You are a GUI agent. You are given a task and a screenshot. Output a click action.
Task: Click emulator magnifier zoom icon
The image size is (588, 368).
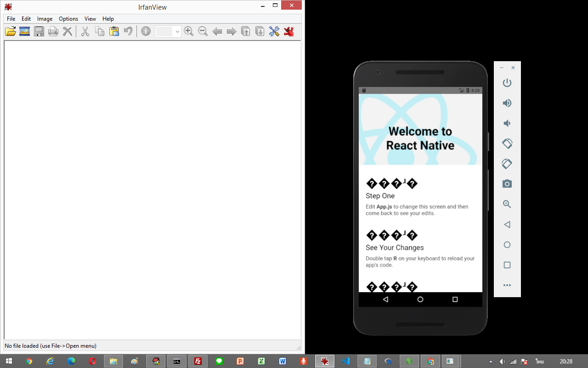click(x=507, y=204)
